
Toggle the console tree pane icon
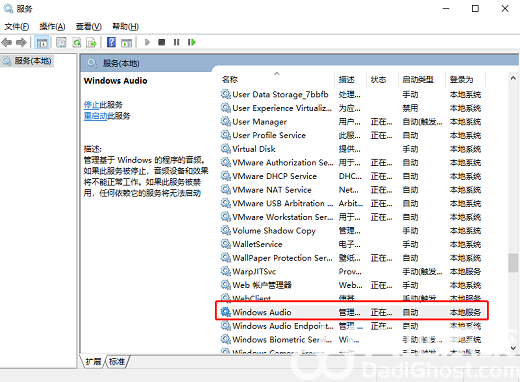(x=42, y=42)
